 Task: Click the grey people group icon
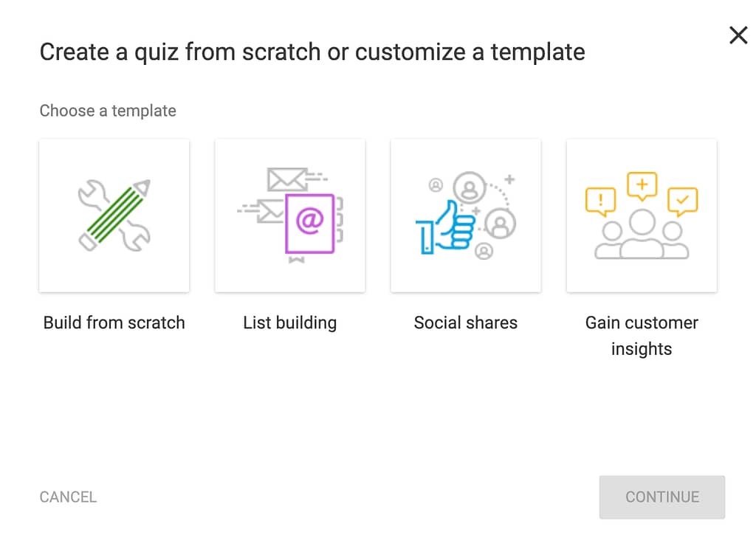[642, 235]
